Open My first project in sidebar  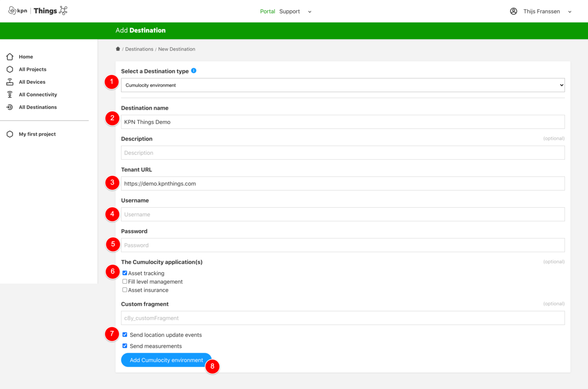click(x=37, y=134)
